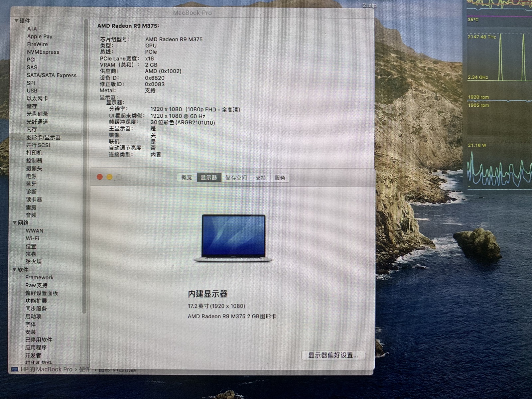532x399 pixels.
Task: Select 读卡器 card reader item
Action: 34,199
